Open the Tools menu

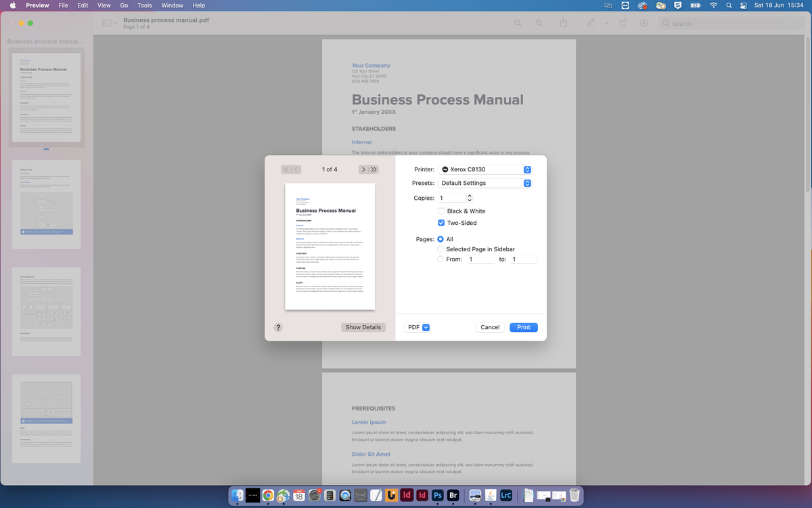tap(144, 5)
